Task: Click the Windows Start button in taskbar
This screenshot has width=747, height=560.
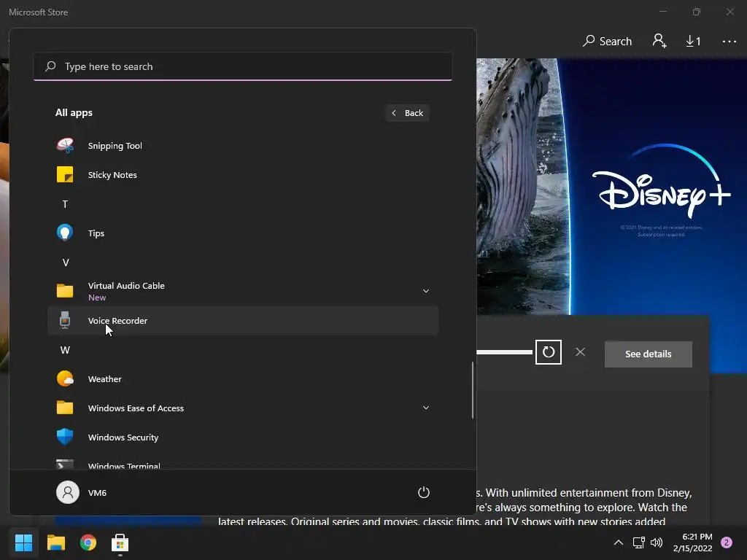Action: pyautogui.click(x=23, y=542)
